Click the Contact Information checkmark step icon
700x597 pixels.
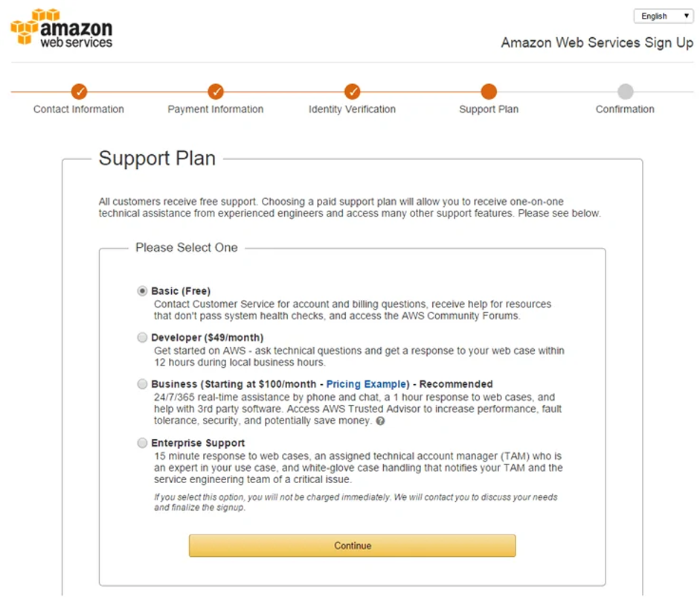point(79,92)
